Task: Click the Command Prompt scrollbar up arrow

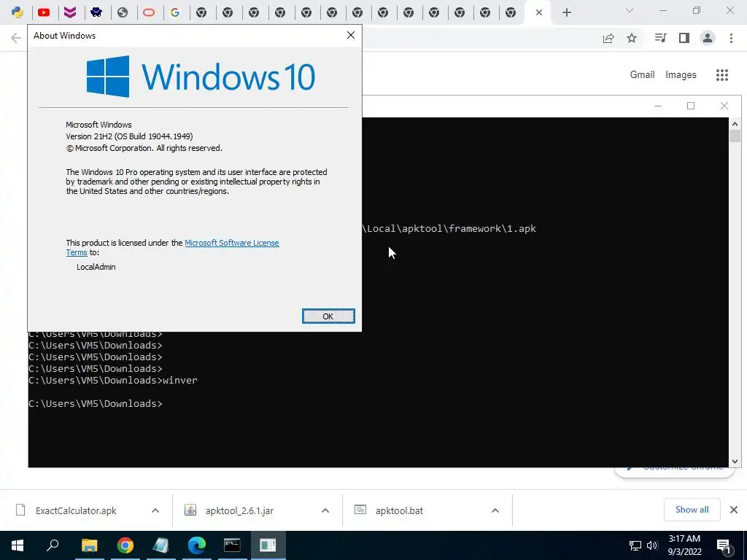Action: (x=735, y=124)
